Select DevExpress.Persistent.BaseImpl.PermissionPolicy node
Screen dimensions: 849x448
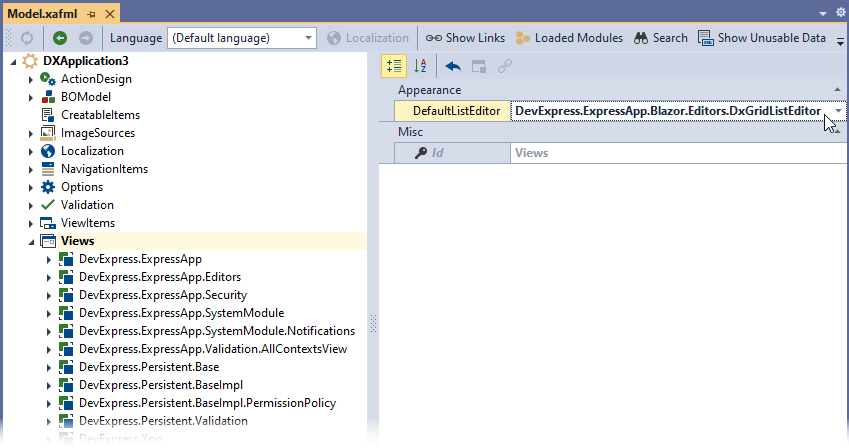coord(207,402)
